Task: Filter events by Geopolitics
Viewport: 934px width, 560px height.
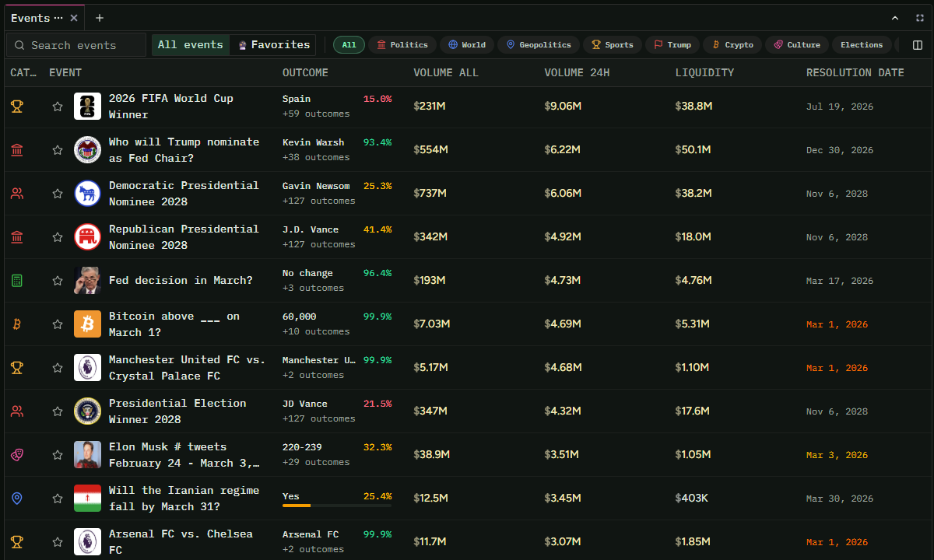Action: point(539,45)
